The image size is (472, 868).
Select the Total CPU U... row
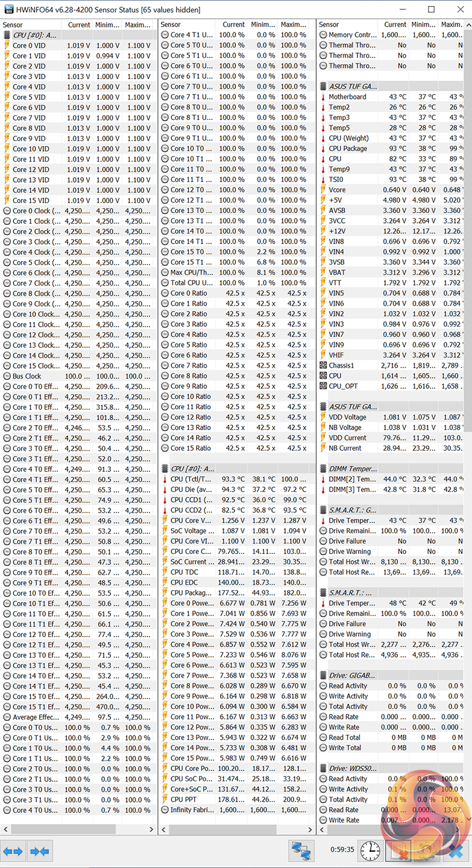236,283
